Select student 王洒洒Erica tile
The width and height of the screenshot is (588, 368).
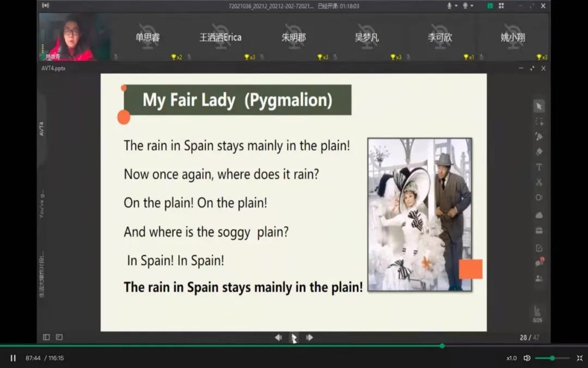pyautogui.click(x=220, y=37)
